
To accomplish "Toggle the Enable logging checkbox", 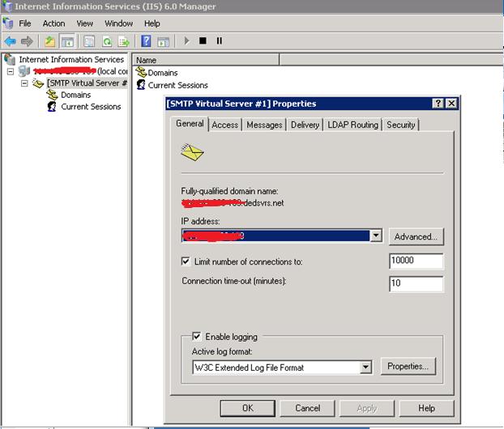I will [x=196, y=336].
